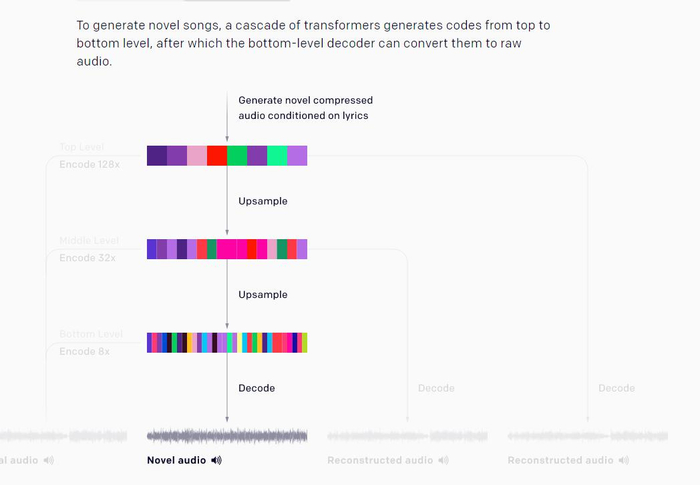
Task: Click the Generate novel compressed audio caption
Action: pyautogui.click(x=305, y=107)
